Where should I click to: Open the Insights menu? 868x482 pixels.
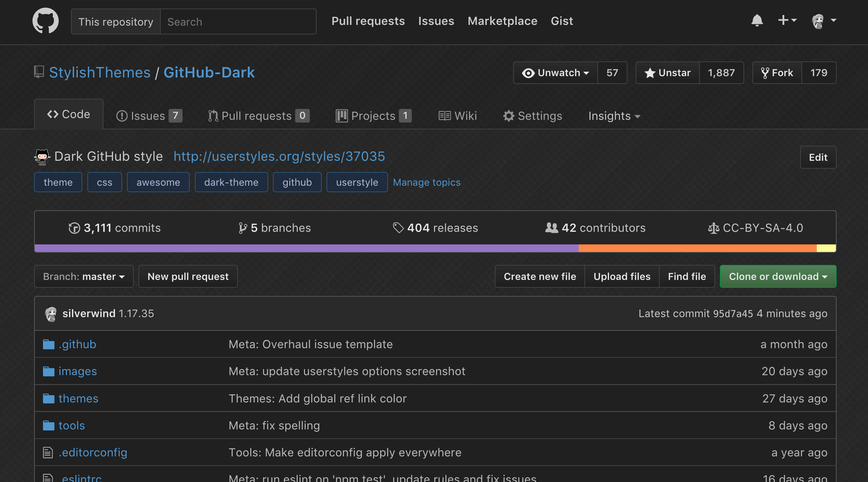tap(614, 116)
